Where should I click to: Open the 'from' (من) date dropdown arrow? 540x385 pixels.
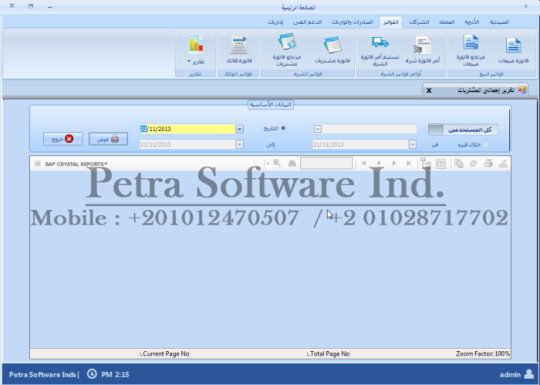pos(412,145)
